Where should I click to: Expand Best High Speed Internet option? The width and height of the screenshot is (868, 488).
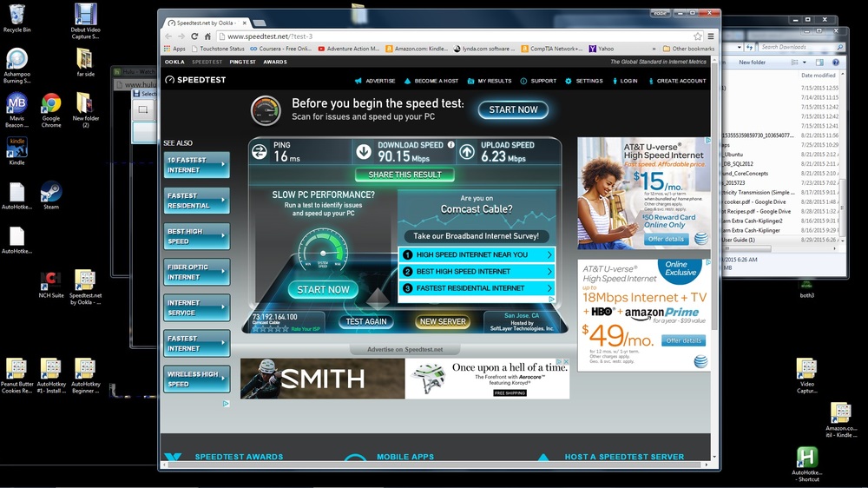click(549, 272)
